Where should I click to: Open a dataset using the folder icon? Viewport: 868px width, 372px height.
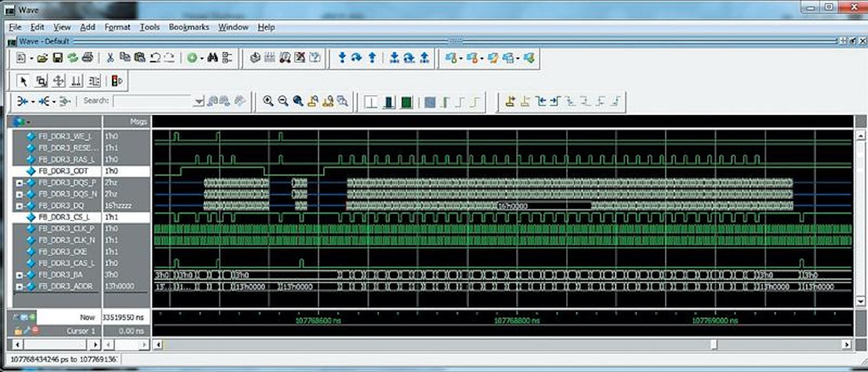[x=41, y=57]
